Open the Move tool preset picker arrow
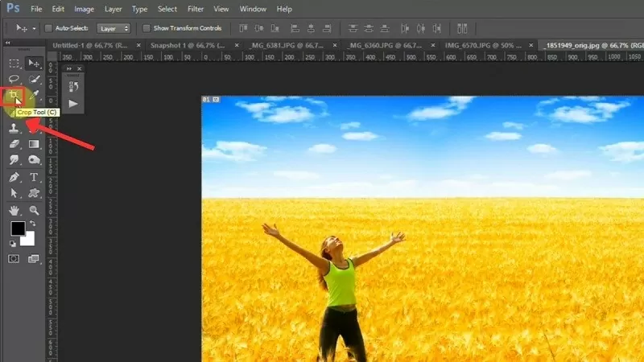The image size is (644, 362). [x=34, y=29]
